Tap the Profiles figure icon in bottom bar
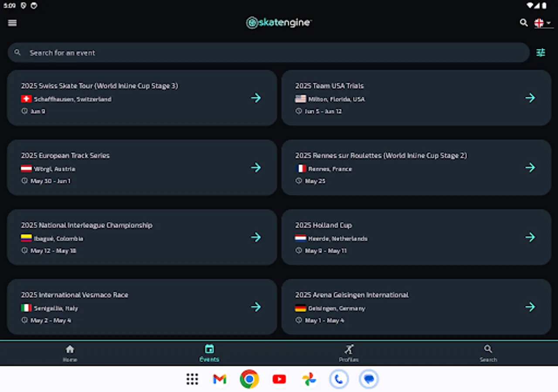 click(x=349, y=349)
